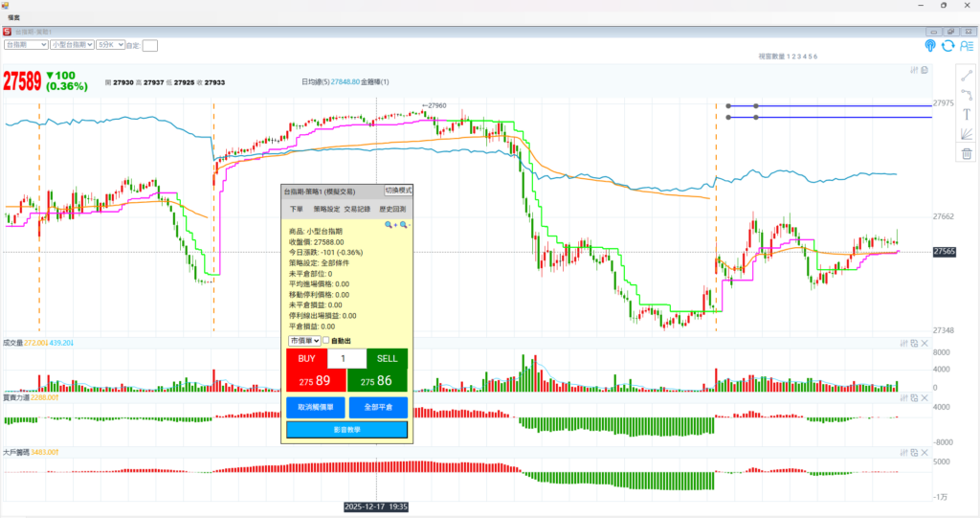
Task: Select the trend line drawing tool
Action: click(x=967, y=73)
